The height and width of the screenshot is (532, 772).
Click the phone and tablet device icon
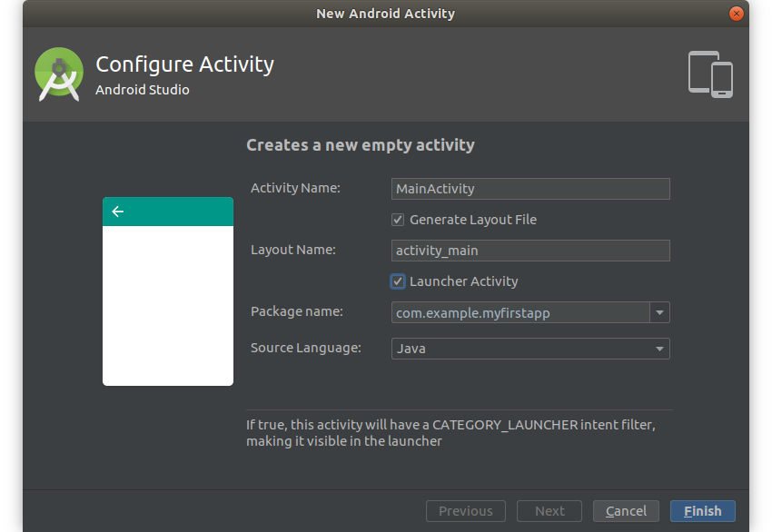[x=710, y=74]
